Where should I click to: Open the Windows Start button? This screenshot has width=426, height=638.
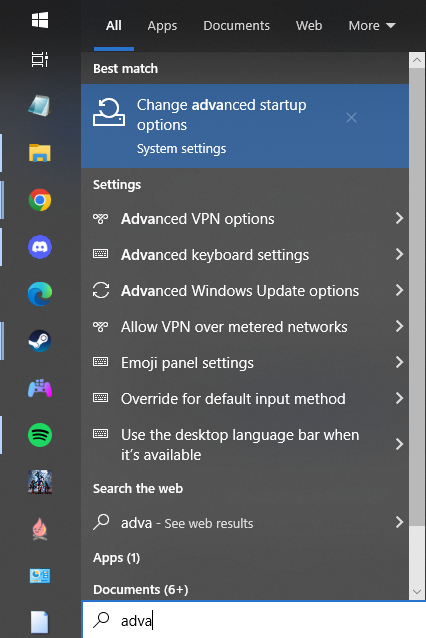(40, 20)
